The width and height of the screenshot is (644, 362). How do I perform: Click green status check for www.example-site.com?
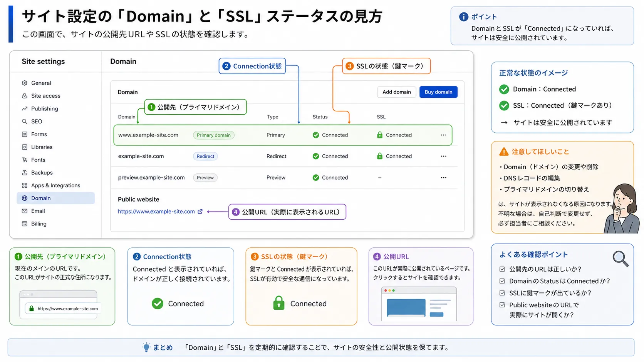pyautogui.click(x=316, y=135)
